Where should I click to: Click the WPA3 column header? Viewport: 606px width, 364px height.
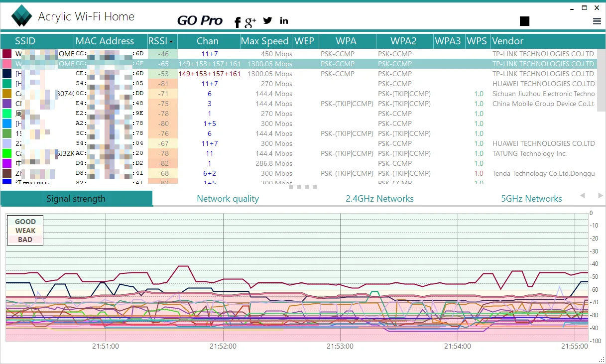(448, 41)
